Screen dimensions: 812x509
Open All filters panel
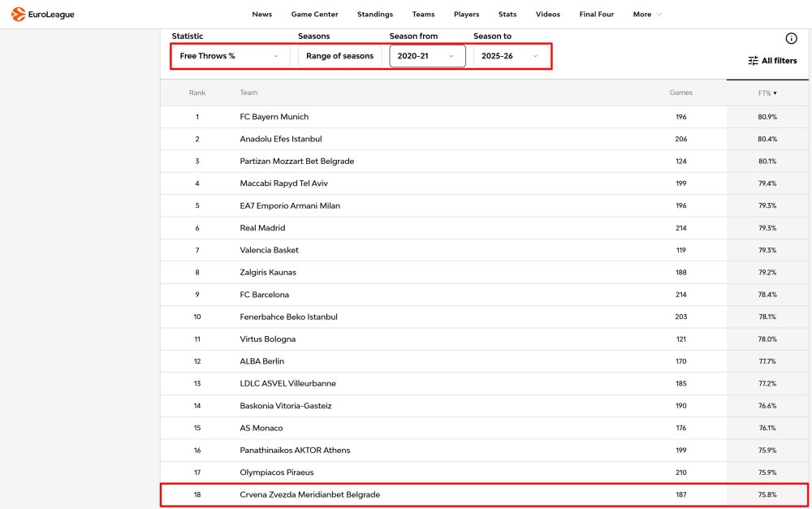point(772,61)
